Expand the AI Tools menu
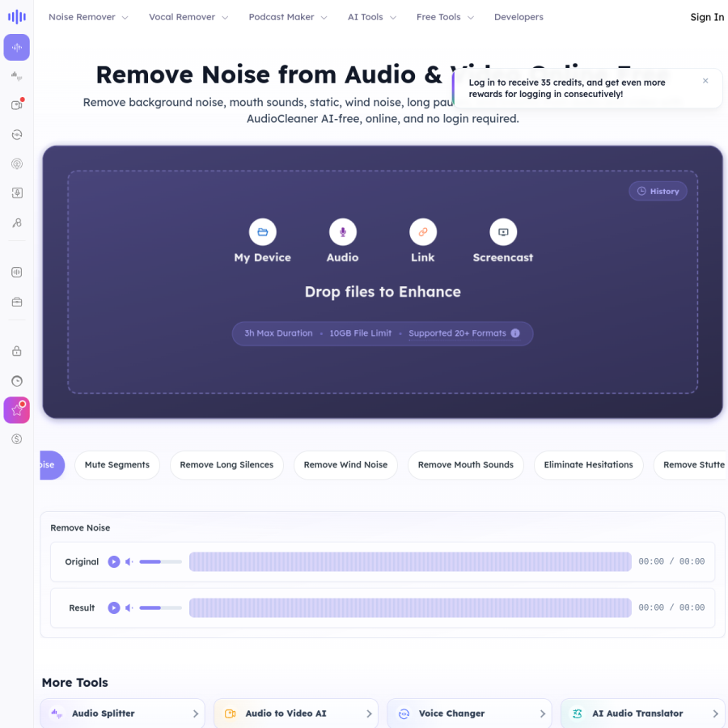This screenshot has width=728, height=728. [x=372, y=17]
